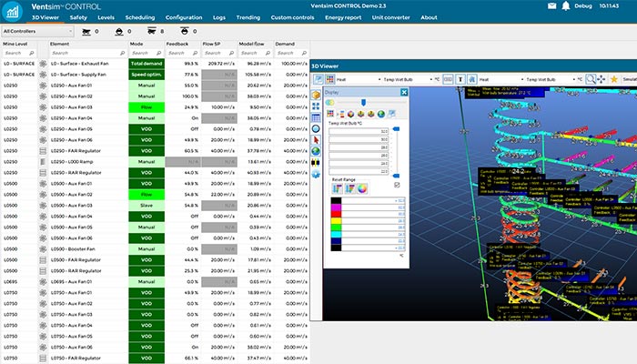Image resolution: width=637 pixels, height=364 pixels.
Task: Open settings gear in 3D Viewer sidebar
Action: coord(316,173)
